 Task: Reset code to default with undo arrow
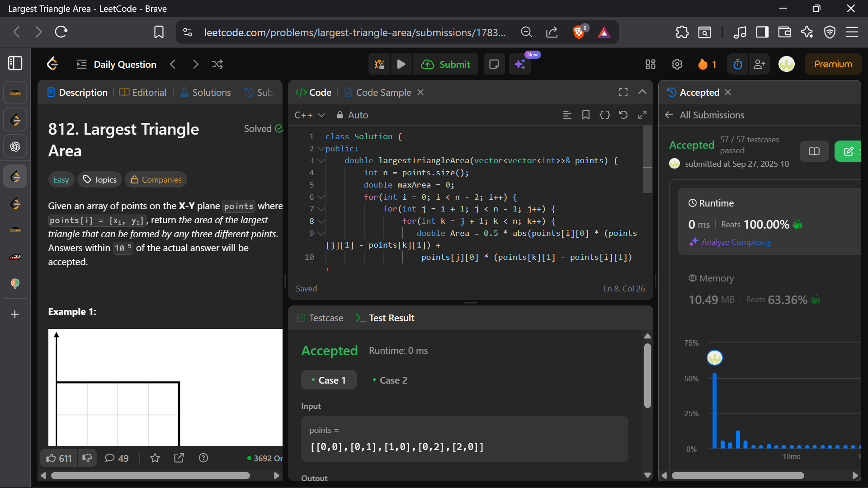pyautogui.click(x=623, y=115)
